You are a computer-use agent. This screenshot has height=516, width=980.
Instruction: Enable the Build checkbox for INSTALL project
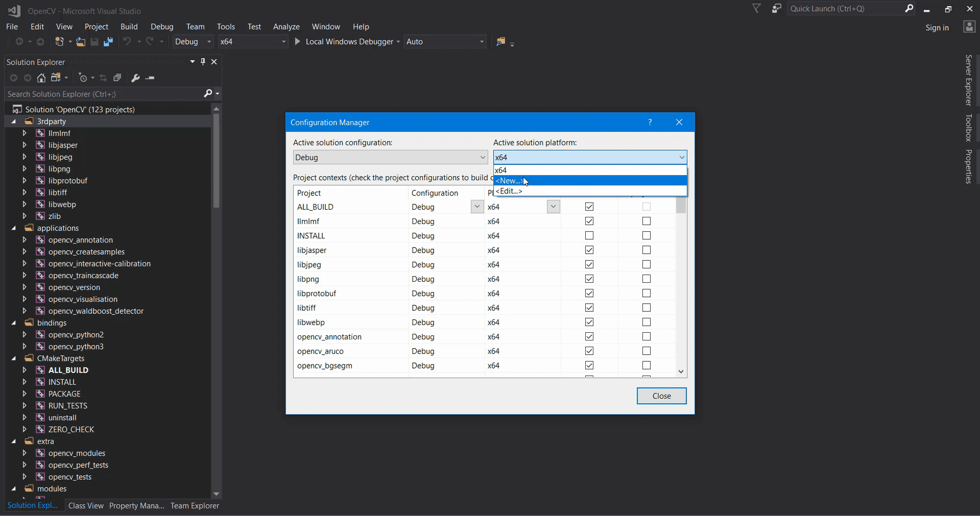click(588, 235)
